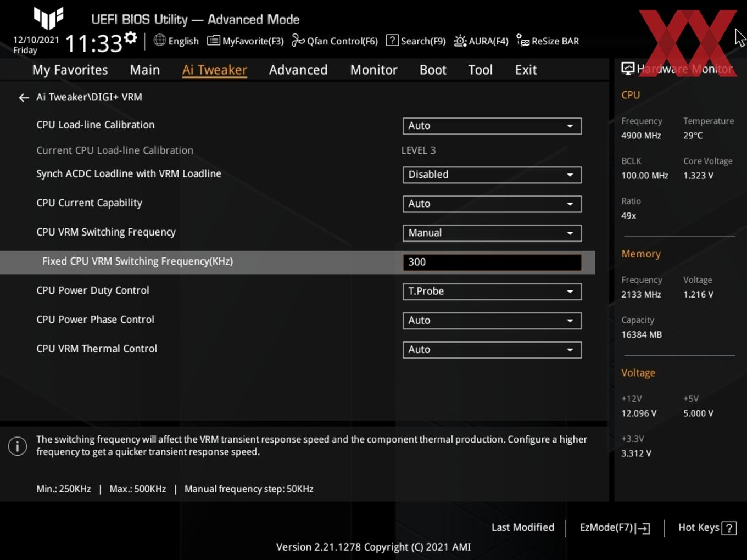The image size is (747, 560).
Task: Open the Tool tab
Action: (480, 70)
